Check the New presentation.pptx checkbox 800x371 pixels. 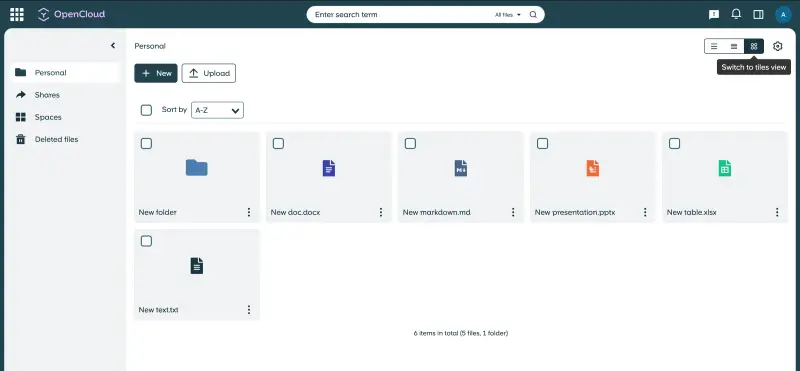(x=542, y=144)
